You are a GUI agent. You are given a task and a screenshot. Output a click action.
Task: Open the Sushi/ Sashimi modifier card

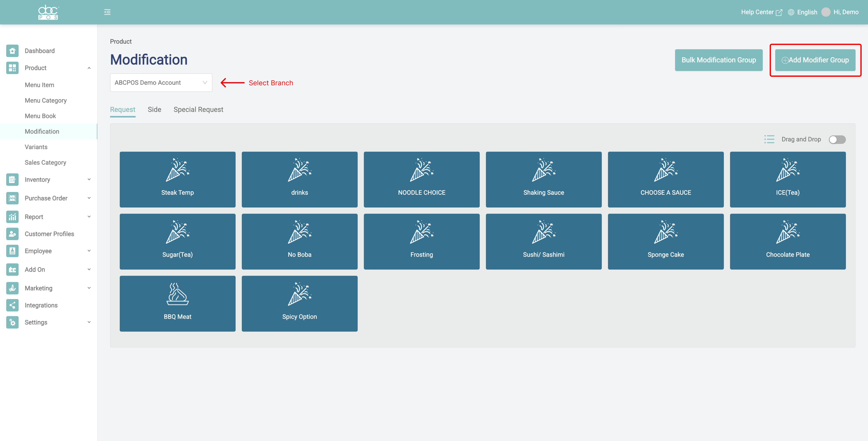pyautogui.click(x=544, y=242)
